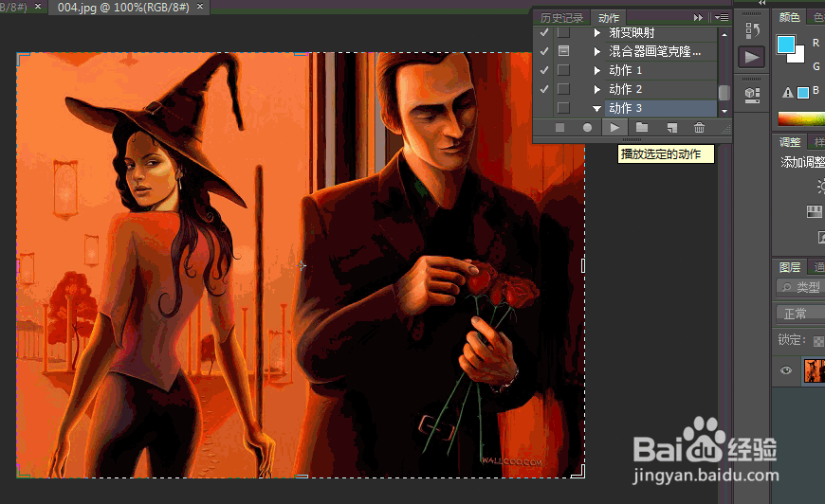
Task: Pick a color from the spectrum ramp
Action: point(801,118)
